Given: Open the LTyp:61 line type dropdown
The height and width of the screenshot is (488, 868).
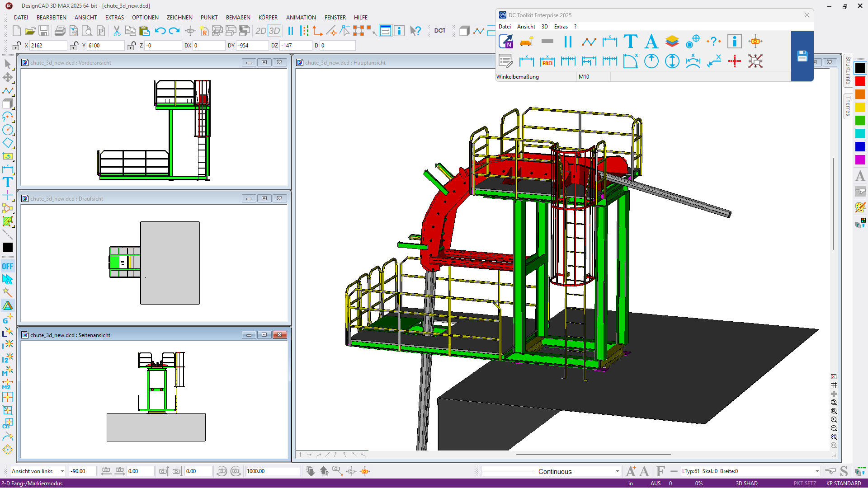Looking at the screenshot, I should (817, 471).
